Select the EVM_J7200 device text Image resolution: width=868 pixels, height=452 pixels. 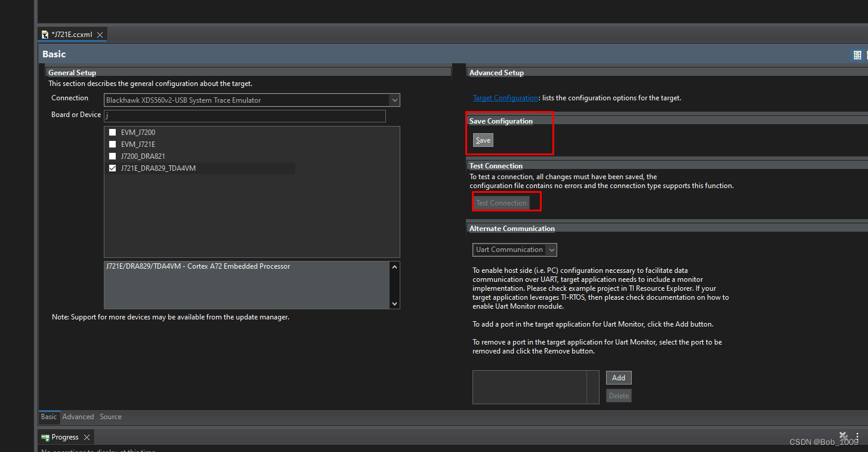[x=138, y=133]
